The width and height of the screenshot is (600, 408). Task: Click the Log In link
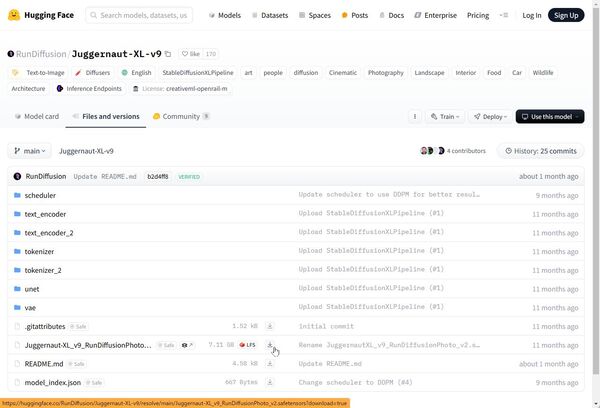tap(532, 15)
